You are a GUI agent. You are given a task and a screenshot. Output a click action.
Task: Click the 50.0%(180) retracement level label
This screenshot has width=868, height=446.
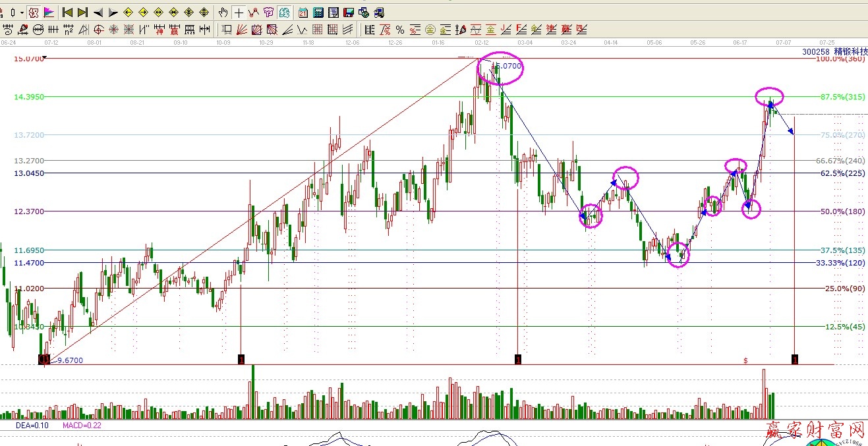point(842,211)
